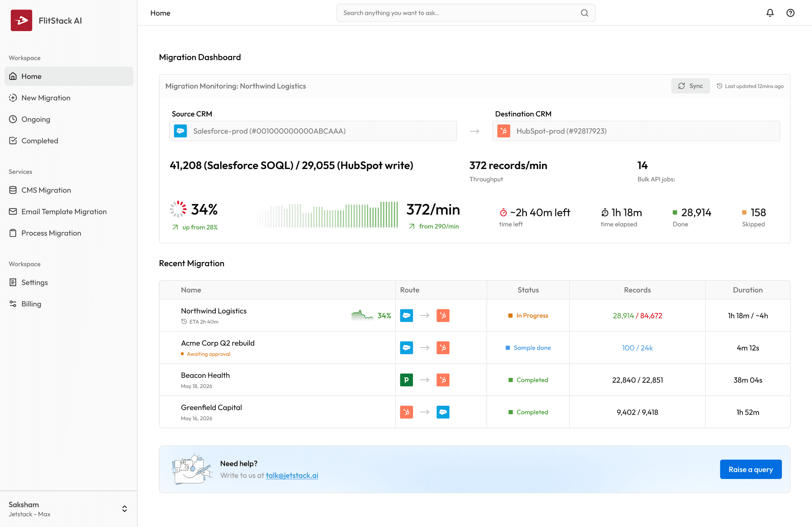Click the last updated clock icon
This screenshot has width=812, height=527.
tap(719, 86)
